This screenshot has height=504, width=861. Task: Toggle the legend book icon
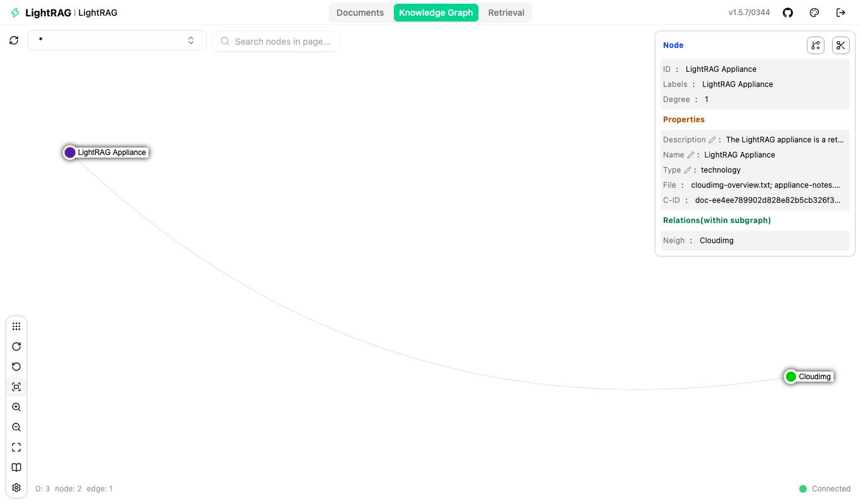(16, 467)
